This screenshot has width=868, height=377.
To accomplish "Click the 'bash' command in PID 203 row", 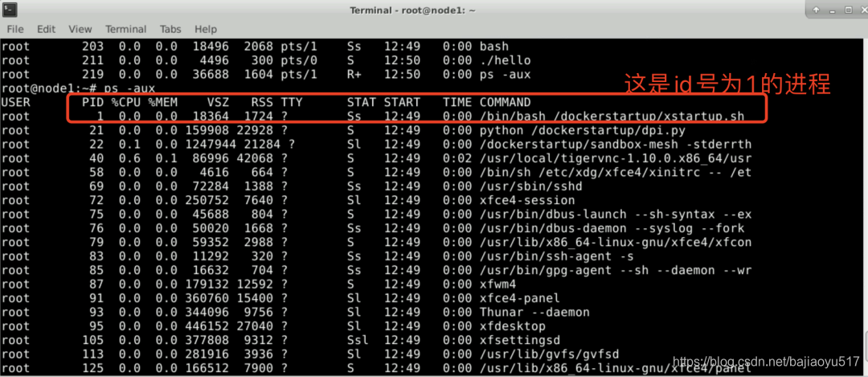I will pos(493,47).
